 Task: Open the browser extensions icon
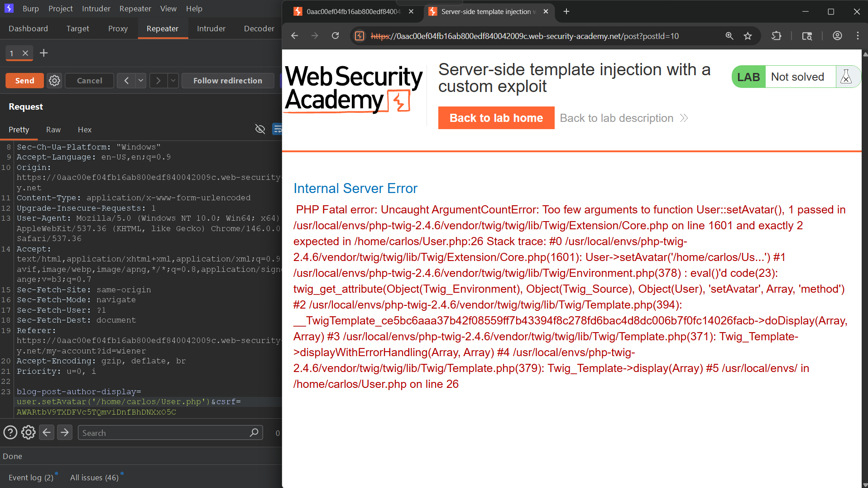(x=777, y=36)
